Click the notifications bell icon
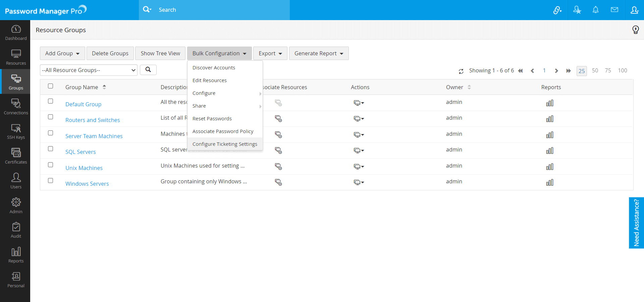Screen dimensions: 644x302 [595, 10]
